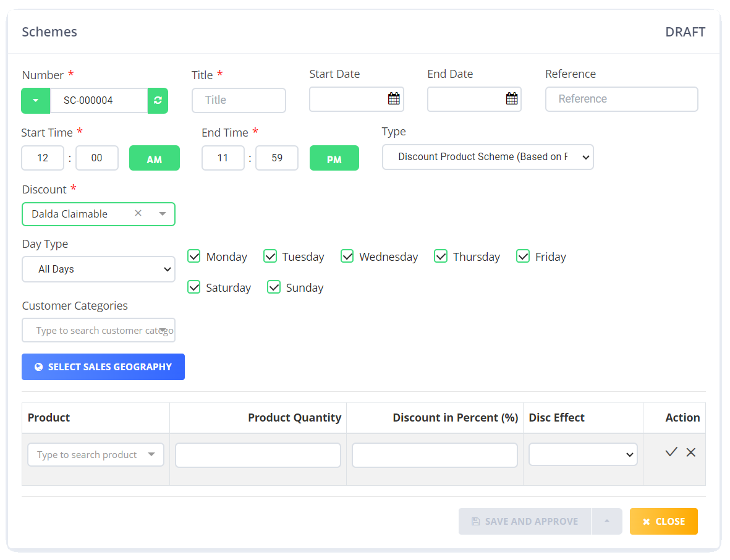Open the Start Date calendar picker

pos(394,99)
